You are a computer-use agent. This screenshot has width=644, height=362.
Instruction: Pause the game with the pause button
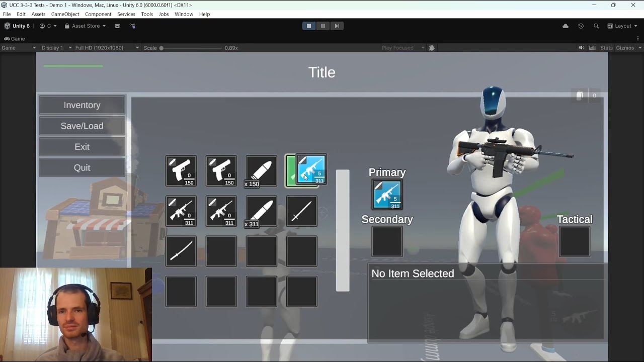tap(323, 26)
